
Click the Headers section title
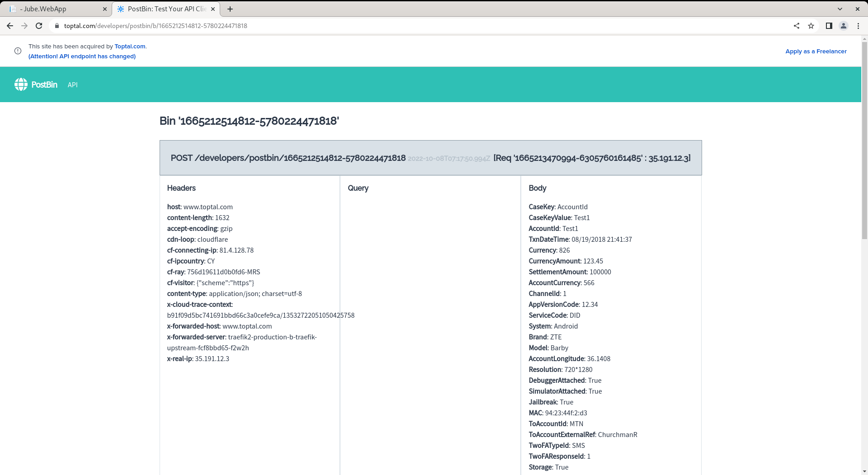coord(181,188)
